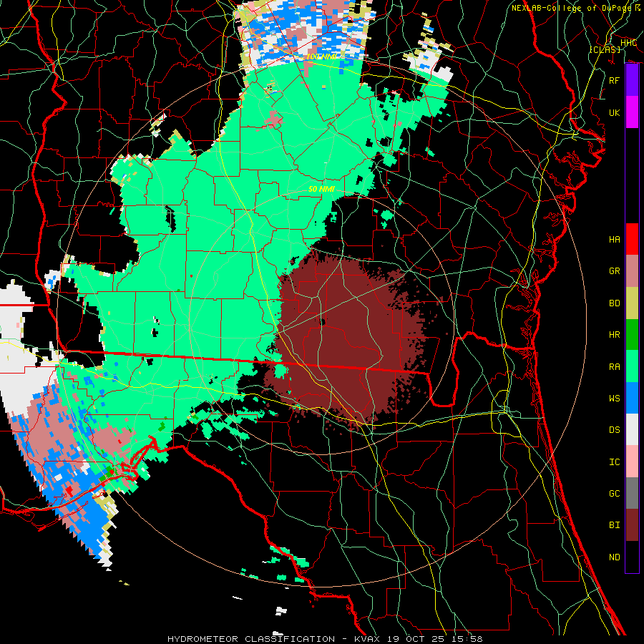Click the DS white legend swatch
Viewport: 644px width, 644px height.
pos(632,429)
